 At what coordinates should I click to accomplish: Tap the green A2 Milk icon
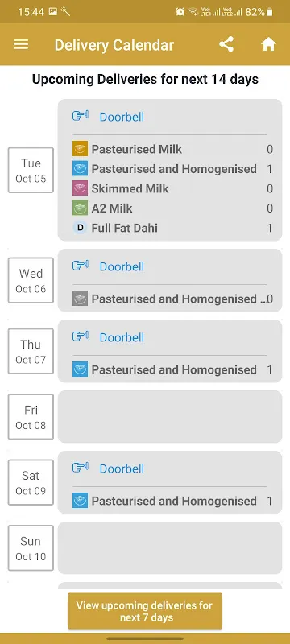click(80, 208)
